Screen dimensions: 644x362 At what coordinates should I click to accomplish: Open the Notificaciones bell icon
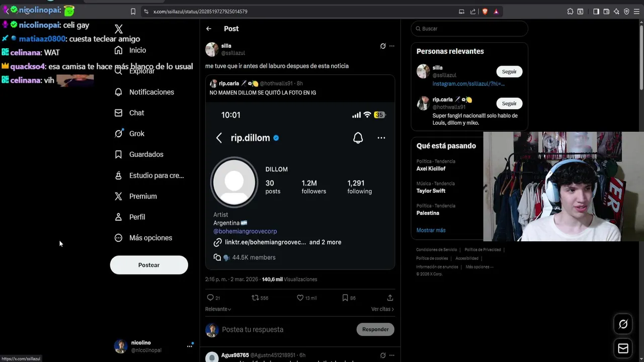pyautogui.click(x=119, y=92)
